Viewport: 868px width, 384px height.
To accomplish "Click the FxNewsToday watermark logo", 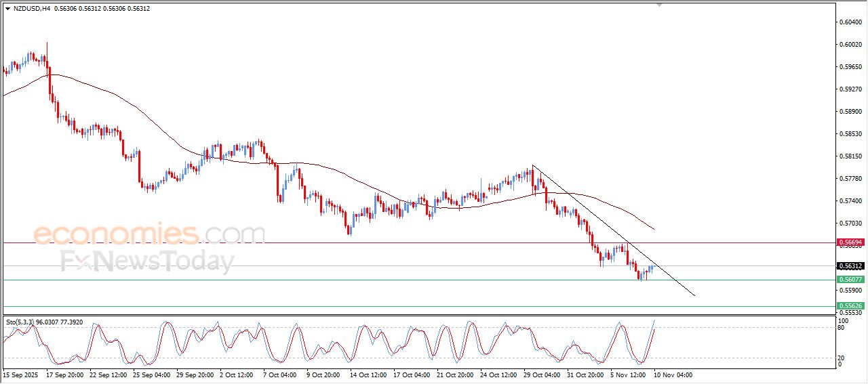I will pyautogui.click(x=147, y=261).
